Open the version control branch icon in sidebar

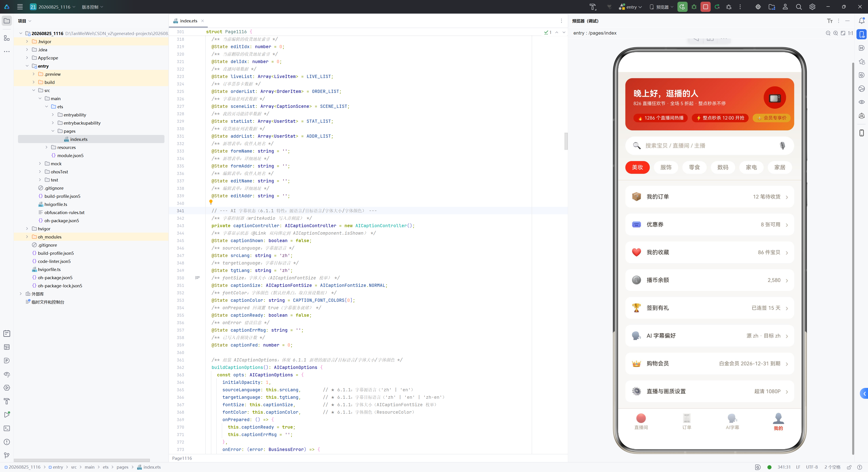(x=7, y=455)
